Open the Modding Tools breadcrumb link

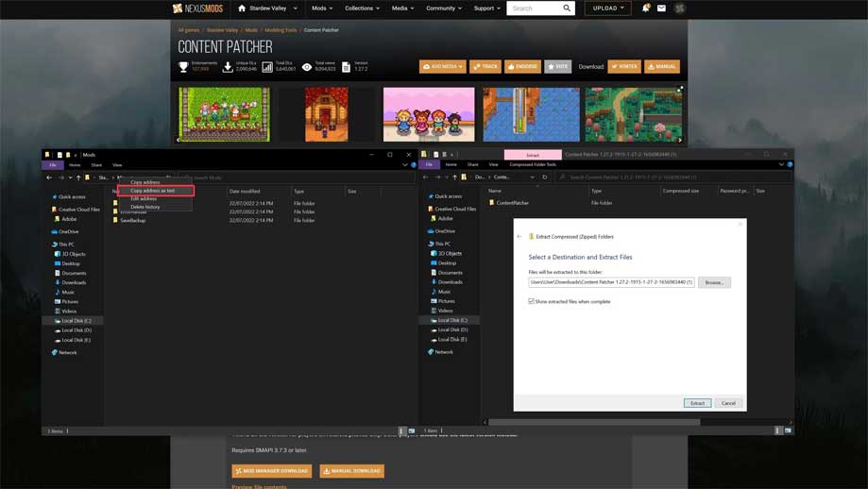281,30
